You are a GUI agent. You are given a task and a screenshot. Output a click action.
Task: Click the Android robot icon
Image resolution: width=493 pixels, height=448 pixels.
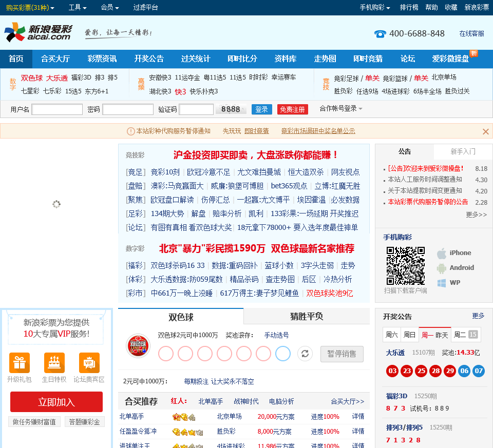coord(442,268)
